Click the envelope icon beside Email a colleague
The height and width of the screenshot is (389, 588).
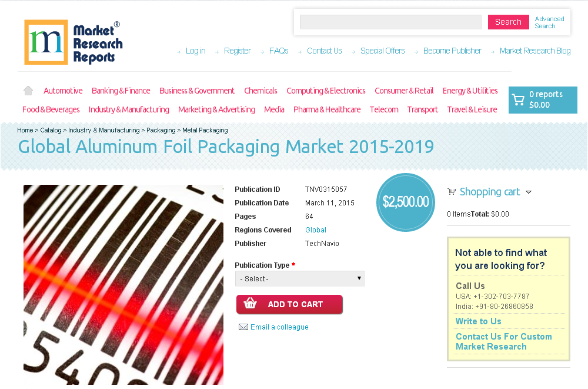[243, 327]
